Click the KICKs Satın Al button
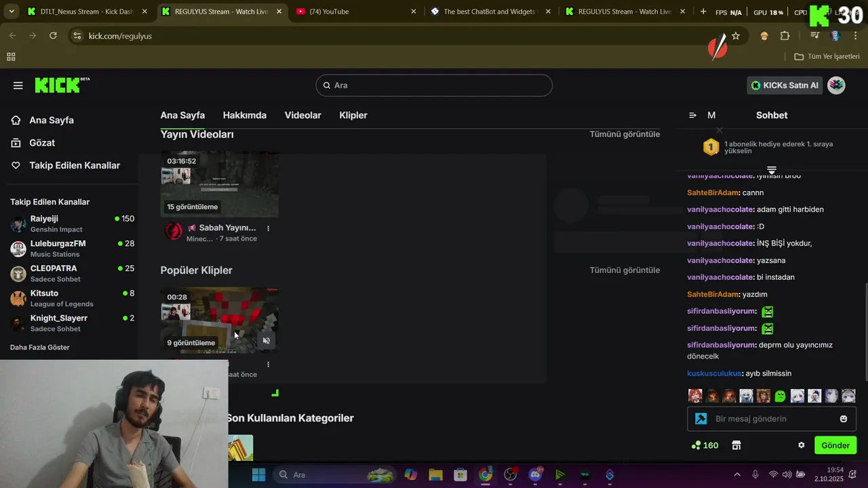The width and height of the screenshot is (868, 488). tap(785, 85)
